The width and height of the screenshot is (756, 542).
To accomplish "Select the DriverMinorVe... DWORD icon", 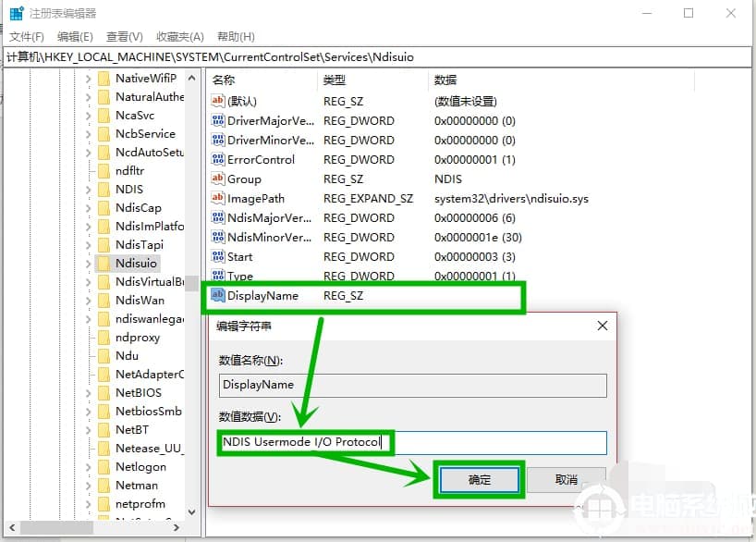I will point(218,140).
